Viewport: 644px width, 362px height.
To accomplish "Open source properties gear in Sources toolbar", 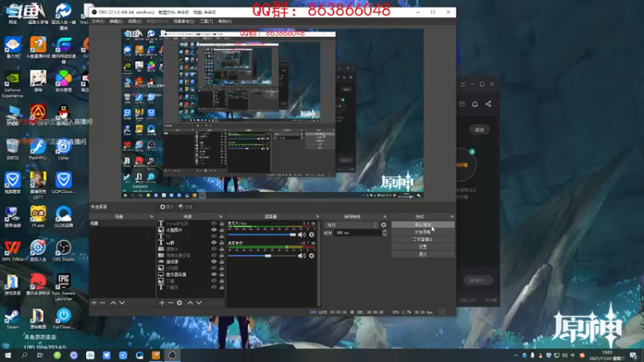I will [x=180, y=302].
